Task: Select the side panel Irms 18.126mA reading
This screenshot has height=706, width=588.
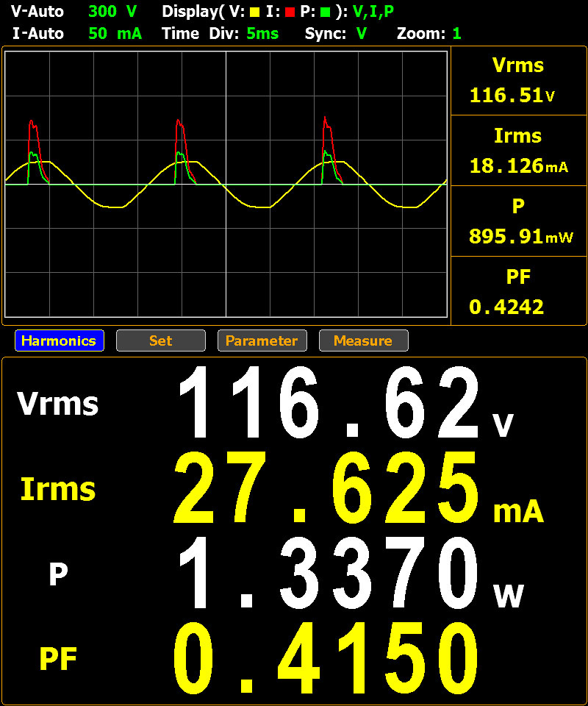Action: [x=518, y=150]
